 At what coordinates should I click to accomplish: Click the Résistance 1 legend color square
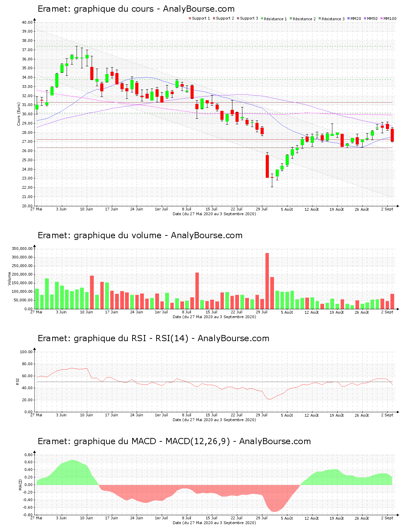point(262,18)
